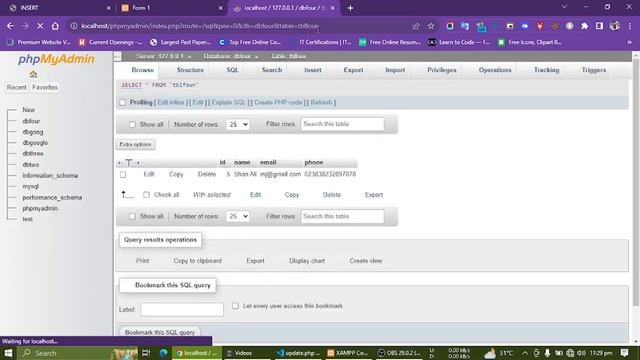Viewport: 640px width, 360px height.
Task: Stop page loading with the X button
Action: pyautogui.click(x=40, y=26)
